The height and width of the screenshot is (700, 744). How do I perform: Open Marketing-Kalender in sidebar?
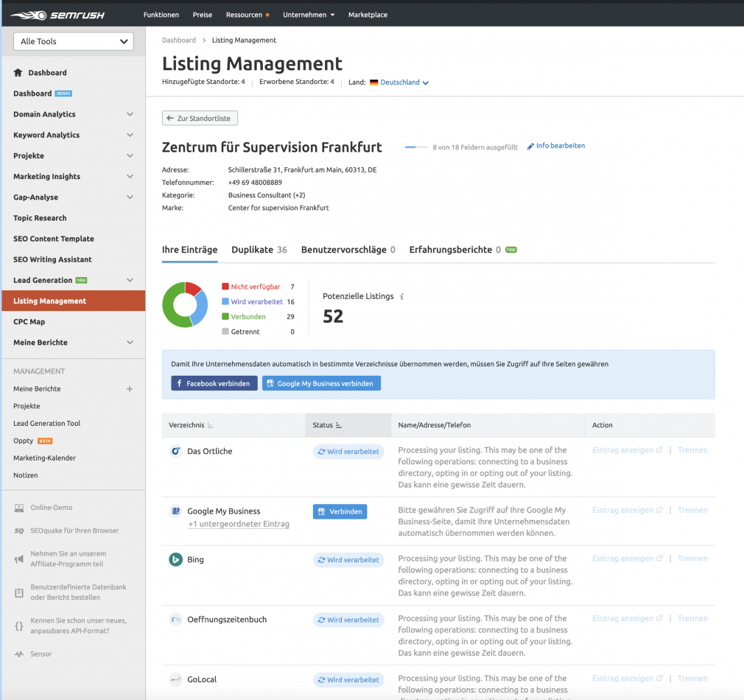click(45, 458)
